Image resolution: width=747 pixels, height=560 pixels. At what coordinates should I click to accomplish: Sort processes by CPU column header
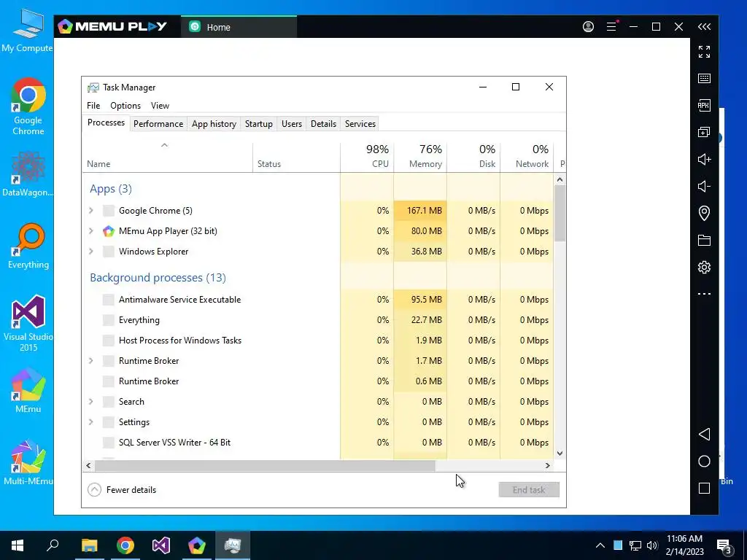pyautogui.click(x=367, y=157)
